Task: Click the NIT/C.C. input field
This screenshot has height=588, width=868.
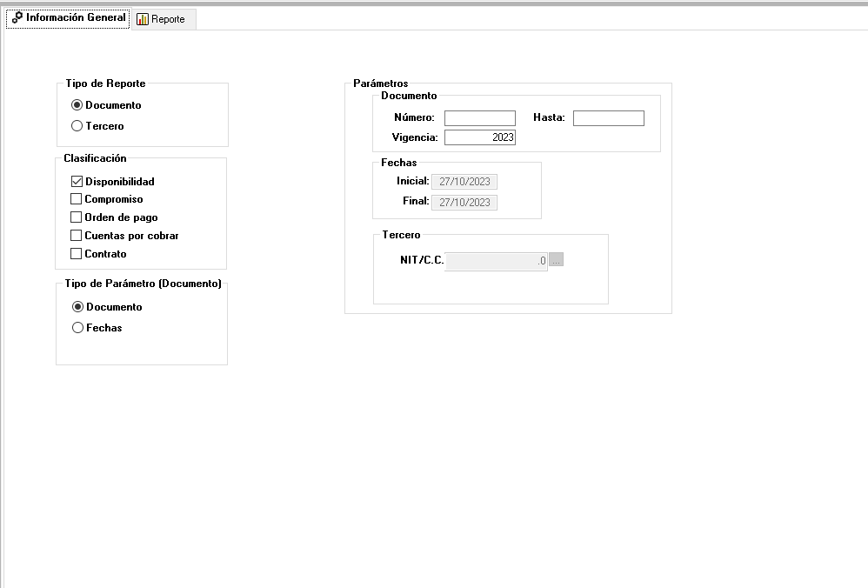Action: (x=495, y=261)
